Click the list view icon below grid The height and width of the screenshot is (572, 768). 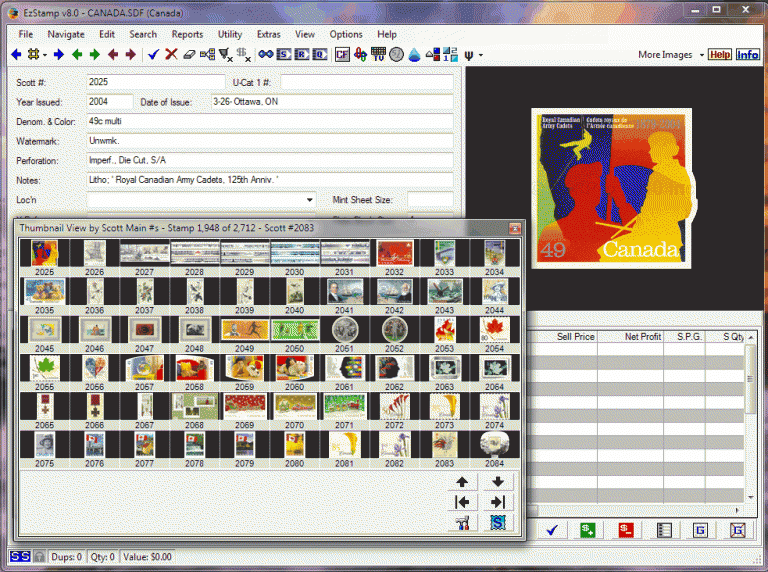pos(664,530)
